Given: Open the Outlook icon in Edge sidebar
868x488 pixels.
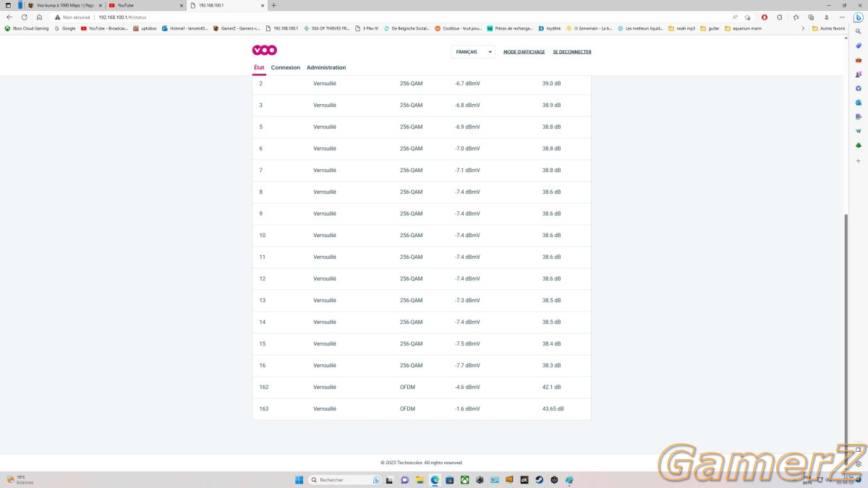Looking at the screenshot, I should pos(858,103).
